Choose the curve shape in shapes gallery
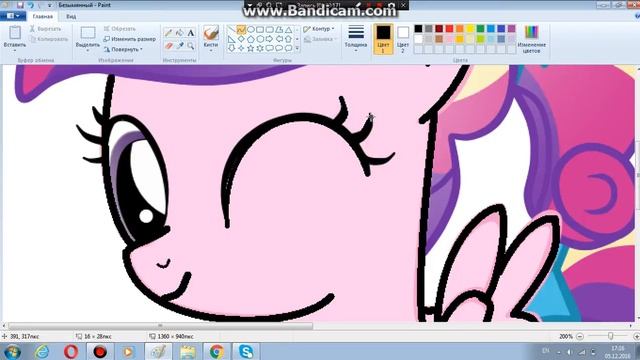Screen dimensions: 640x360 tap(241, 30)
